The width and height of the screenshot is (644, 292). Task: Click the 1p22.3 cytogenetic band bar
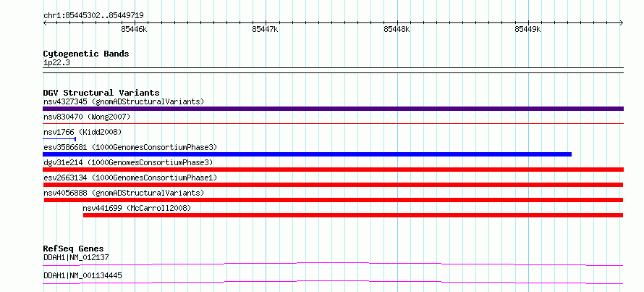pos(333,70)
